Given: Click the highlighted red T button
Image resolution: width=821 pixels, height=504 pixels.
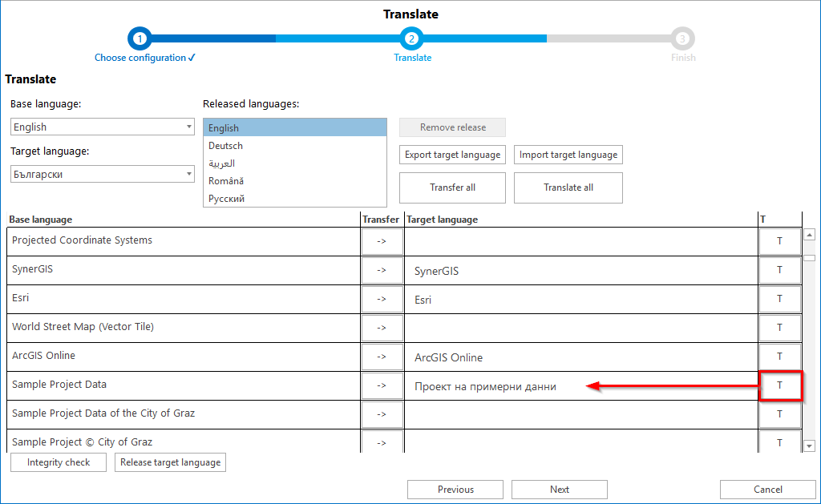Looking at the screenshot, I should click(x=779, y=385).
